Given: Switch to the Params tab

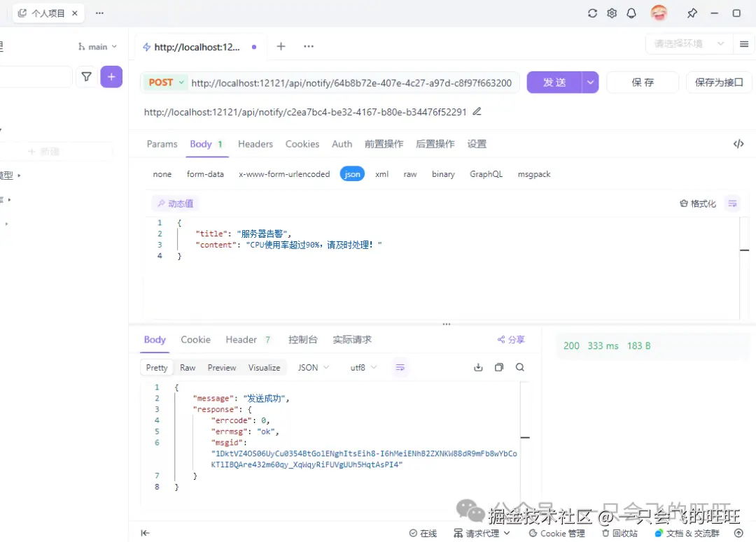Looking at the screenshot, I should tap(162, 144).
